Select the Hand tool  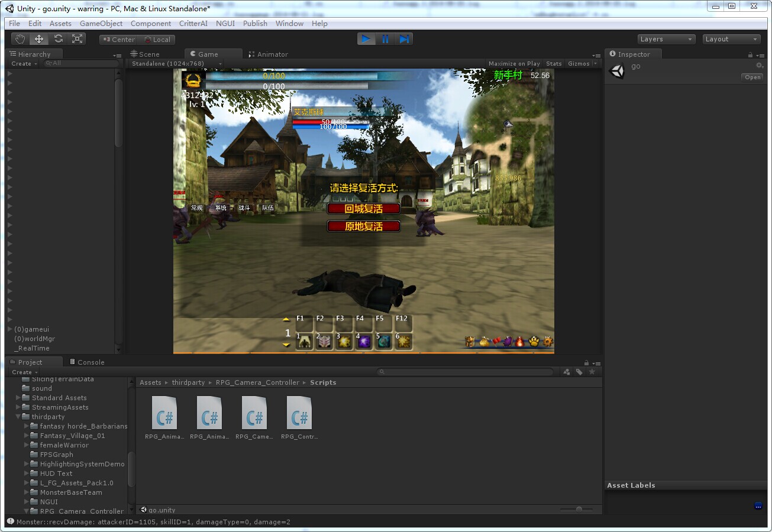[x=21, y=39]
